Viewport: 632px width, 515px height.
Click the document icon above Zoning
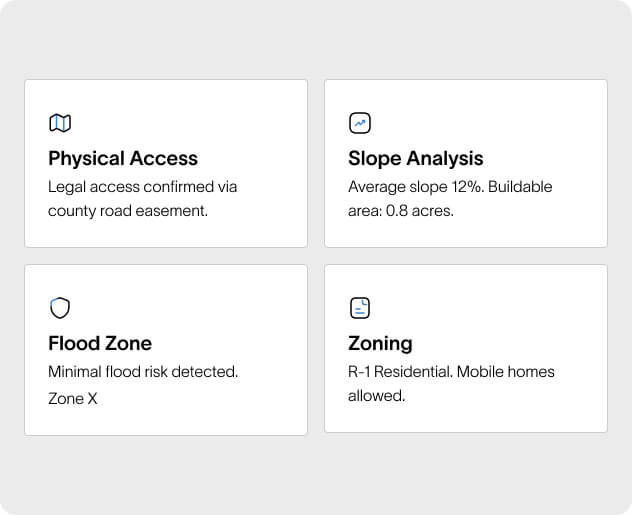point(360,308)
